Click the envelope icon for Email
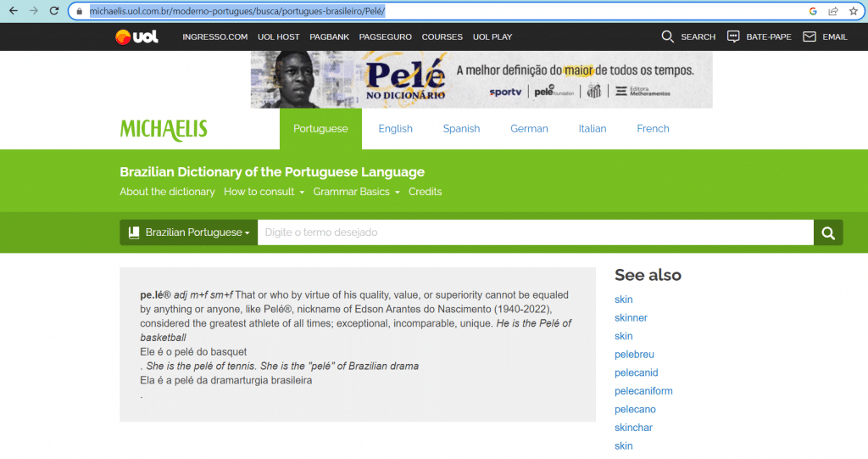Viewport: 868px width, 459px height. 810,36
